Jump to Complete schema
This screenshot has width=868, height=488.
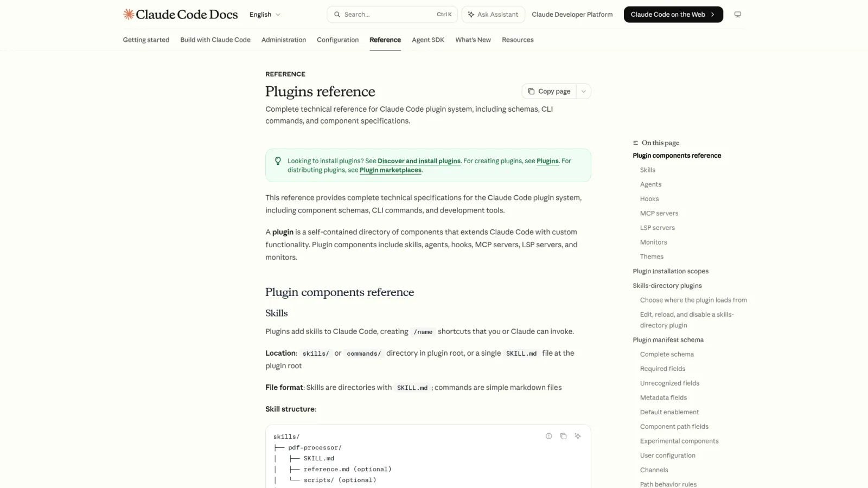point(667,355)
